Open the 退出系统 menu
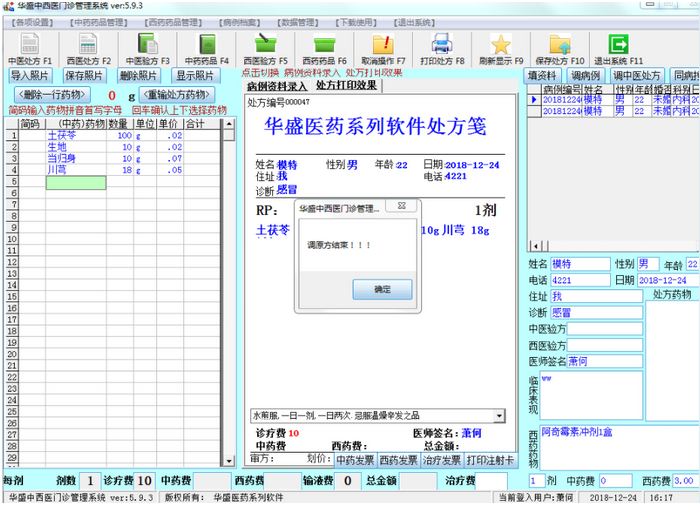 pos(414,22)
